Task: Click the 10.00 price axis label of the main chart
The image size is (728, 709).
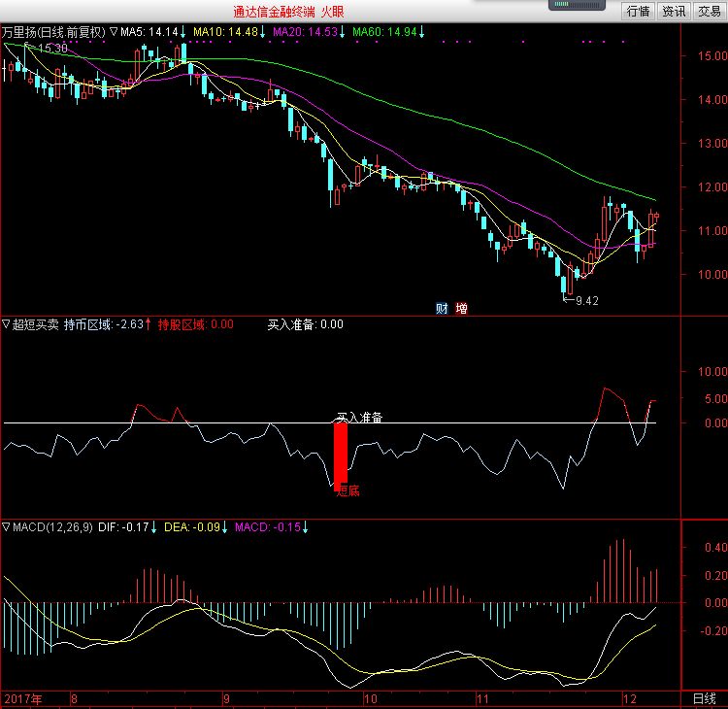Action: click(712, 274)
